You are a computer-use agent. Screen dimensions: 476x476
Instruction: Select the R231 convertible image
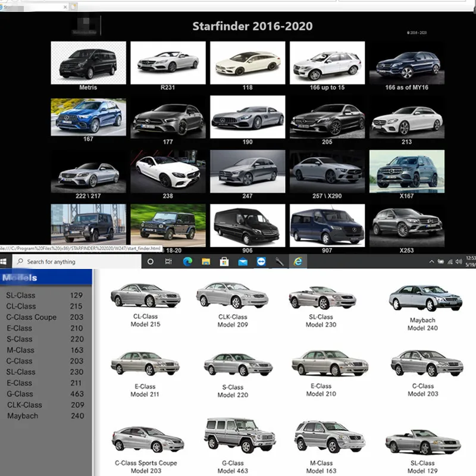click(168, 62)
